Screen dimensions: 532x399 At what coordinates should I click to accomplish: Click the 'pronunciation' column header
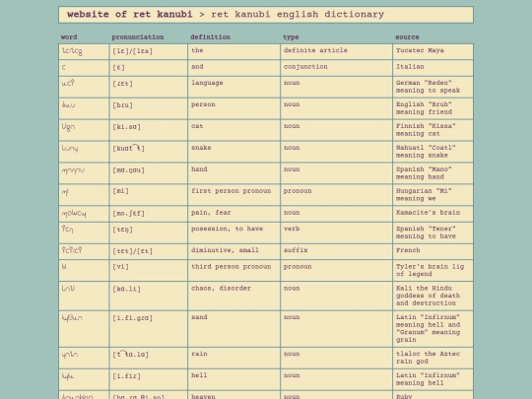tap(138, 37)
